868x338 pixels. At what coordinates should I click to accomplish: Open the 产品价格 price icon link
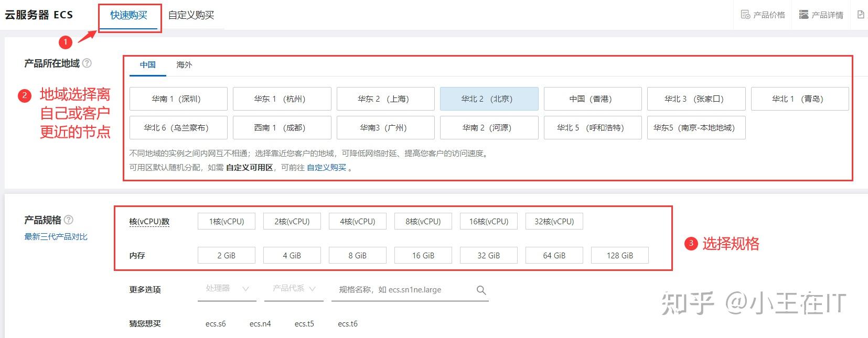763,15
